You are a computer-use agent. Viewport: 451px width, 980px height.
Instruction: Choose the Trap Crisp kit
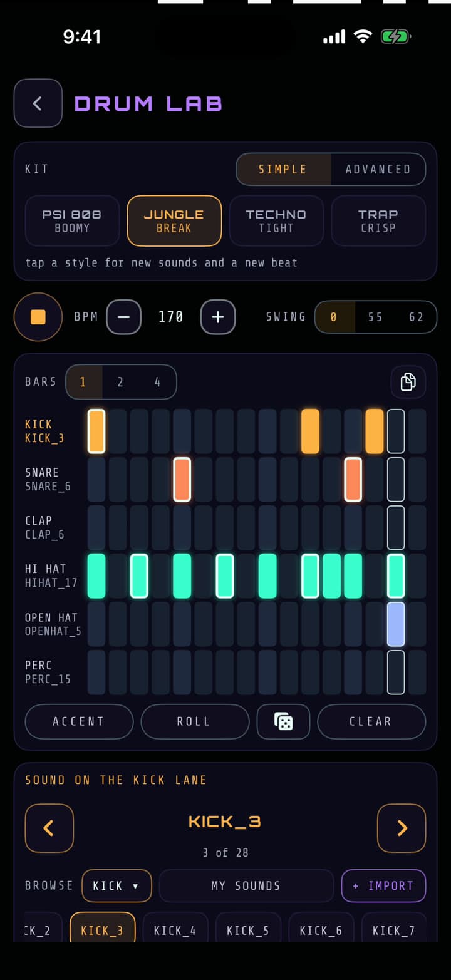(378, 221)
